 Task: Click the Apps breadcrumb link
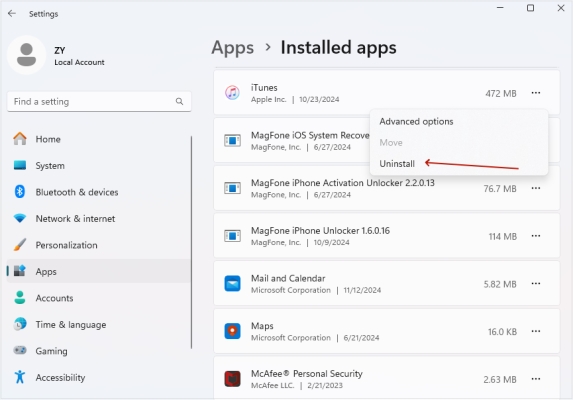click(x=232, y=48)
